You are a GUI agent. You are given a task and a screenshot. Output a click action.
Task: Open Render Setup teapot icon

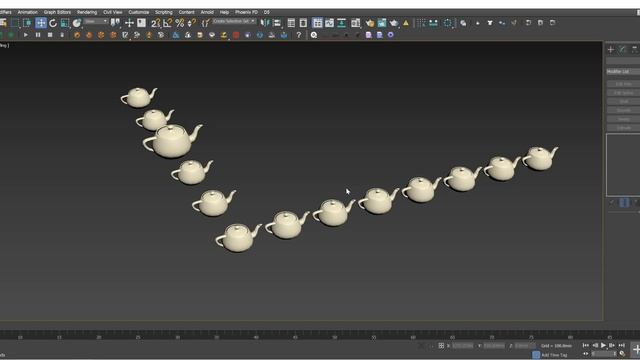coord(370,23)
